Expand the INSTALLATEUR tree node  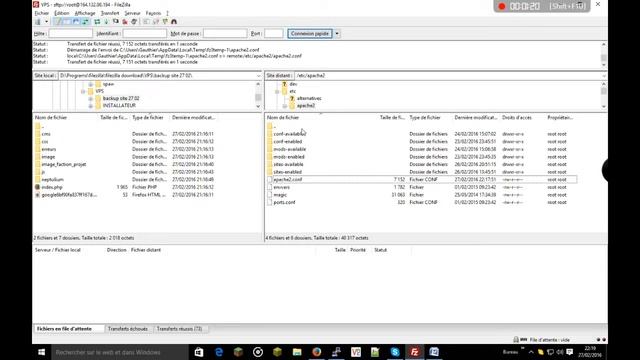(91, 106)
